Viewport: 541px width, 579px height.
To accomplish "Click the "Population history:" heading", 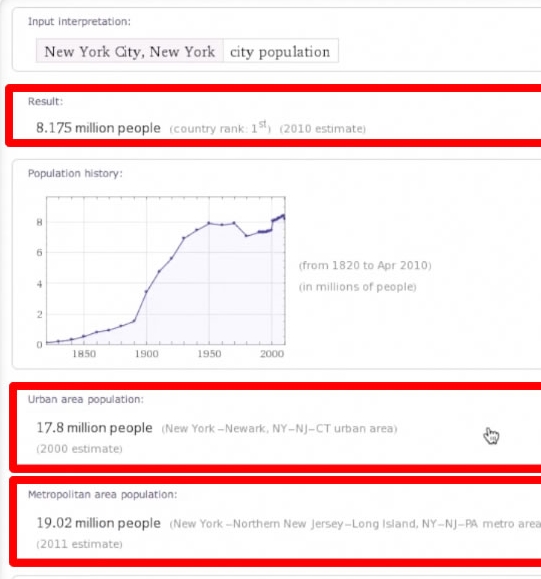I will tap(75, 174).
